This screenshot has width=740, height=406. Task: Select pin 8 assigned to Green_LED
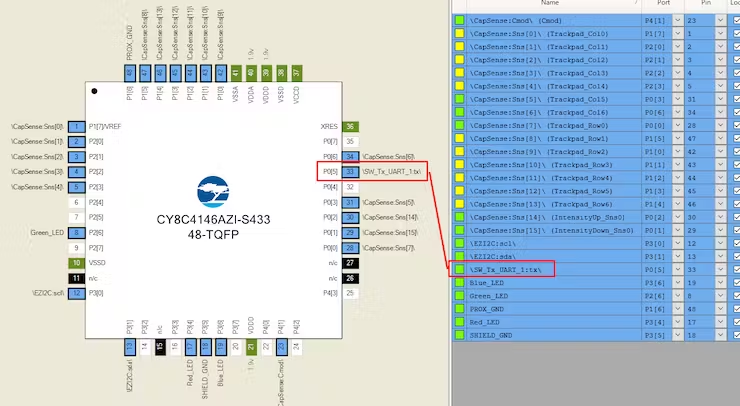pos(76,233)
